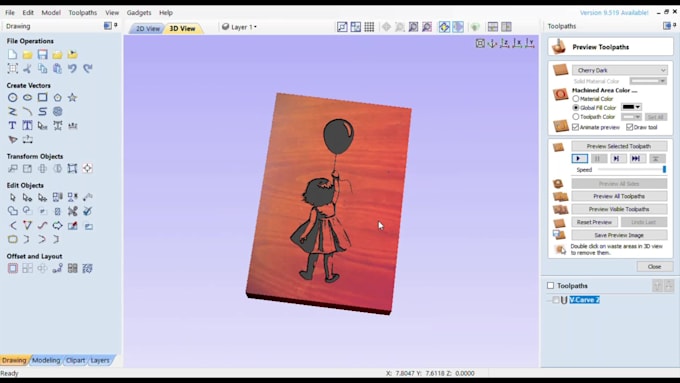680x383 pixels.
Task: Activate the Selection arrow tool
Action: tap(13, 197)
